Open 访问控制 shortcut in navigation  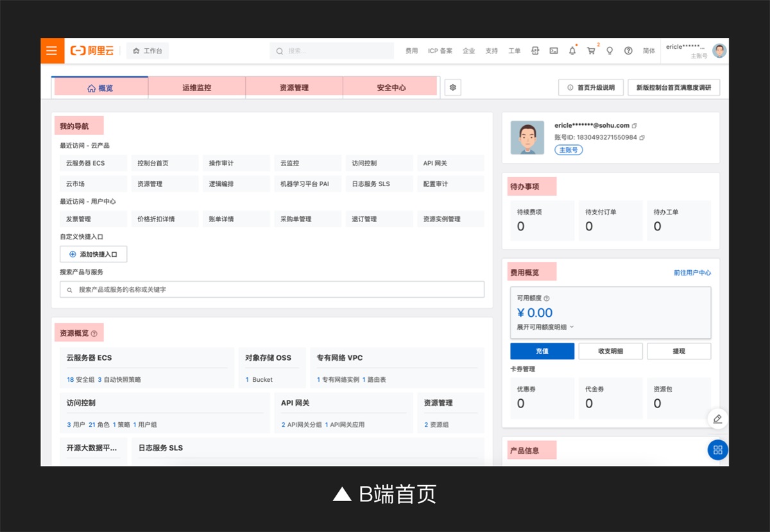click(379, 163)
